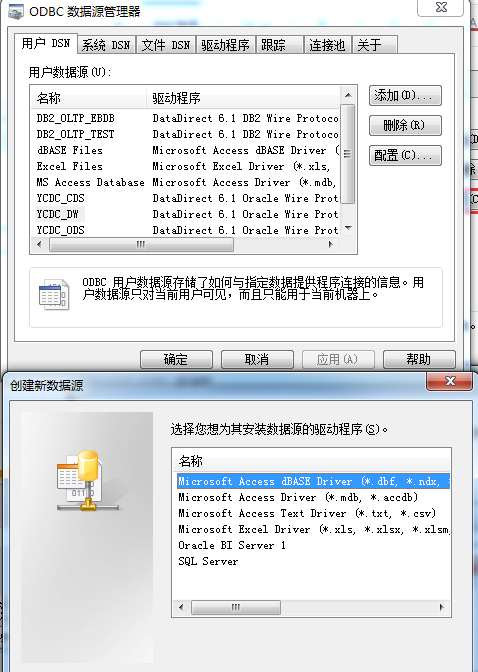Click the 删除(R) button

405,125
